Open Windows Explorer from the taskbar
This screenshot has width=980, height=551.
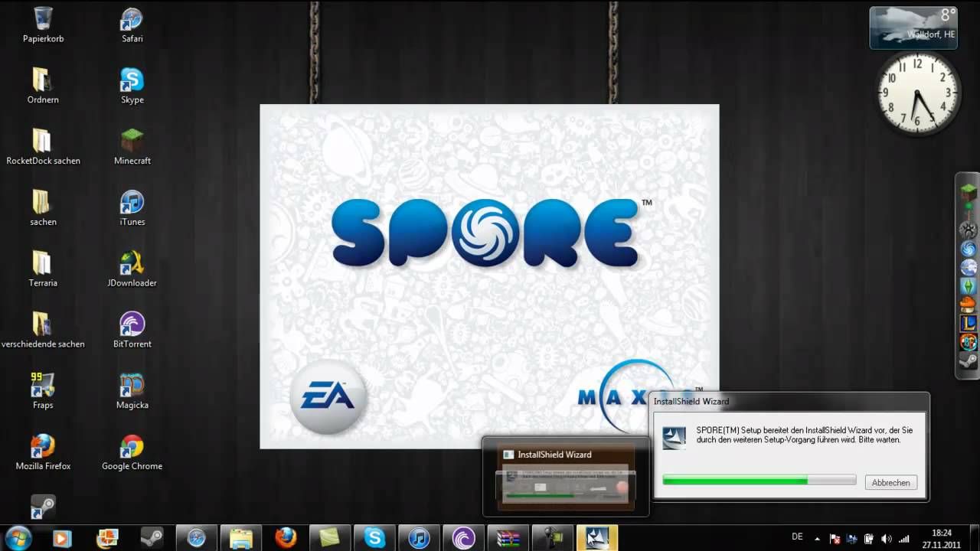tap(241, 538)
